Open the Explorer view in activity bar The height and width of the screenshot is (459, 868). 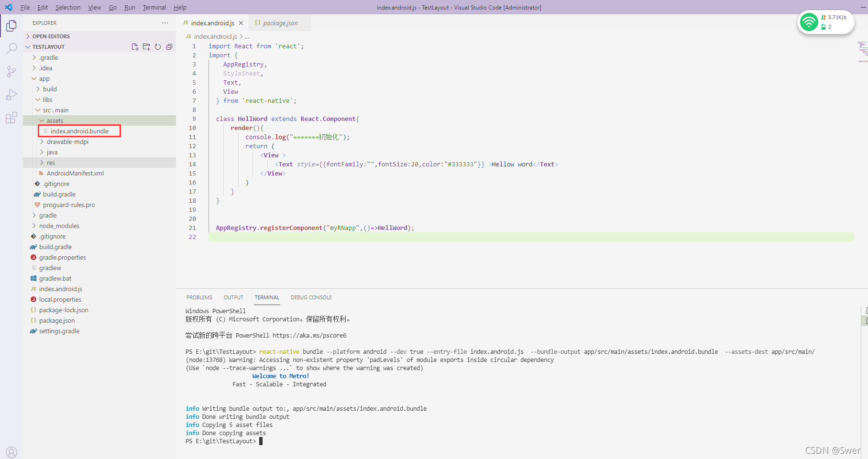(11, 25)
